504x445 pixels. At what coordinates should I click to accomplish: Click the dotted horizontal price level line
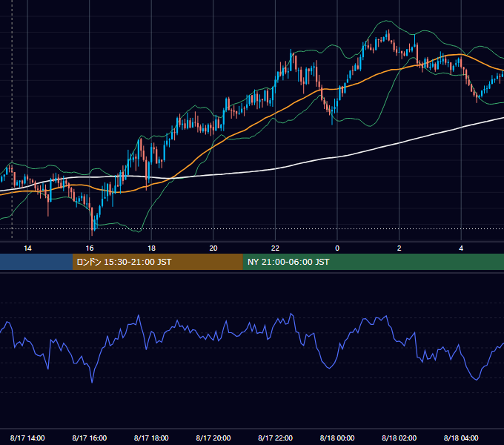(252, 229)
